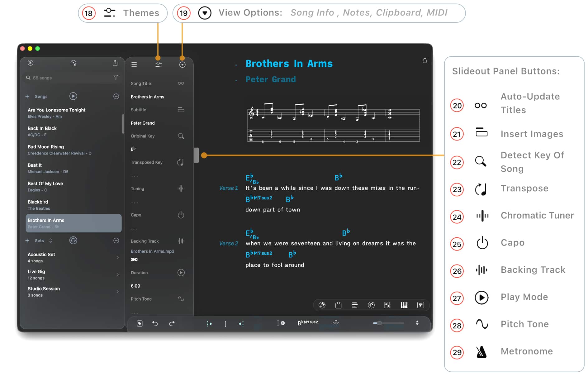Click the slideout panel collapse handle
The image size is (588, 381).
196,155
